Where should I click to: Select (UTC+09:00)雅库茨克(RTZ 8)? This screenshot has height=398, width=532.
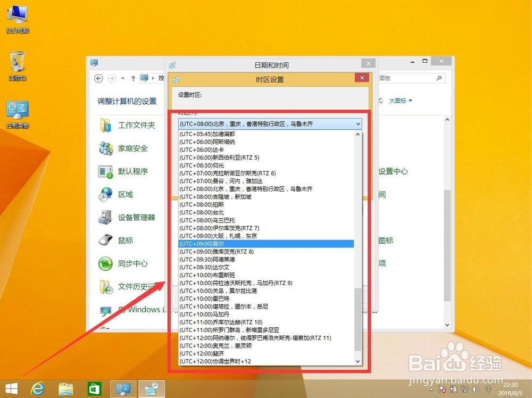[266, 252]
